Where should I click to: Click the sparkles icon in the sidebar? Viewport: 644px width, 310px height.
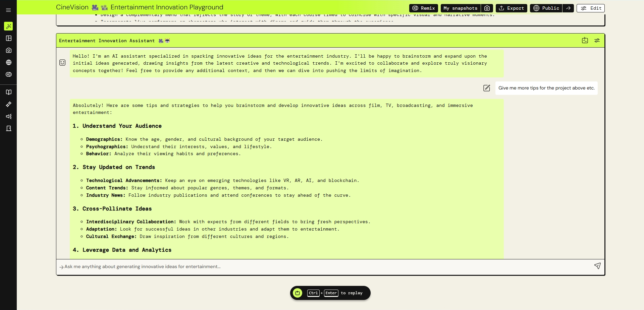point(9,104)
